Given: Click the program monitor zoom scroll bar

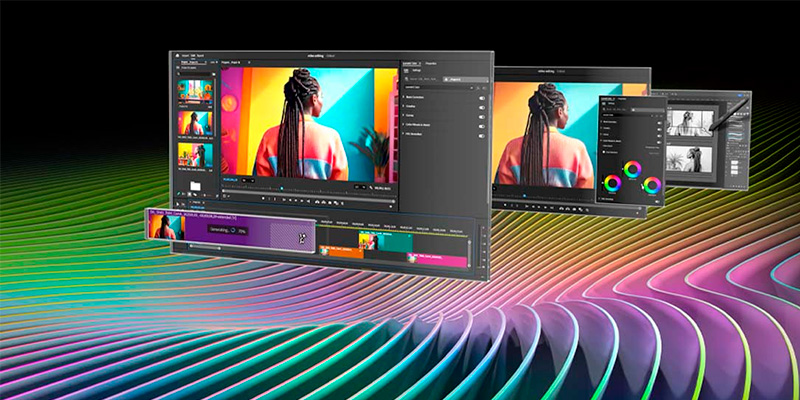Looking at the screenshot, I should pyautogui.click(x=309, y=194).
